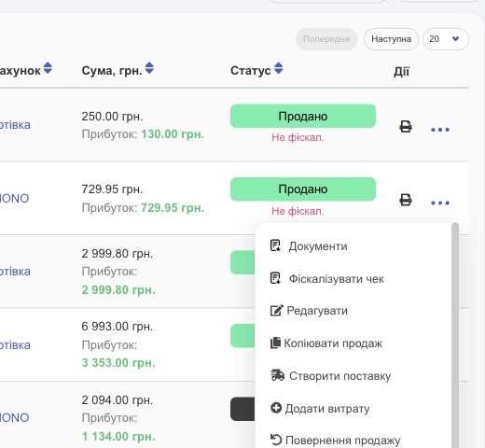Open account link in 2 094.00 грн. row
485x448 pixels.
[14, 418]
